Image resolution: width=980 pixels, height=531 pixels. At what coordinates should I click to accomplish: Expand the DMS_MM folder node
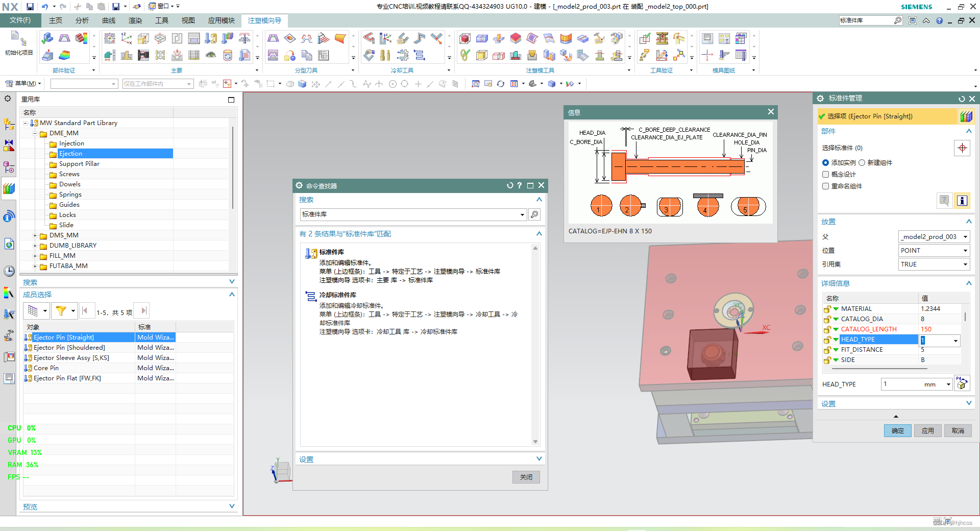click(35, 235)
